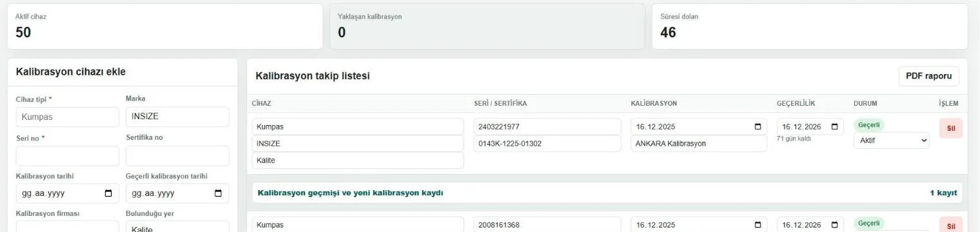Focus the Sertifika no input field

pos(177,156)
